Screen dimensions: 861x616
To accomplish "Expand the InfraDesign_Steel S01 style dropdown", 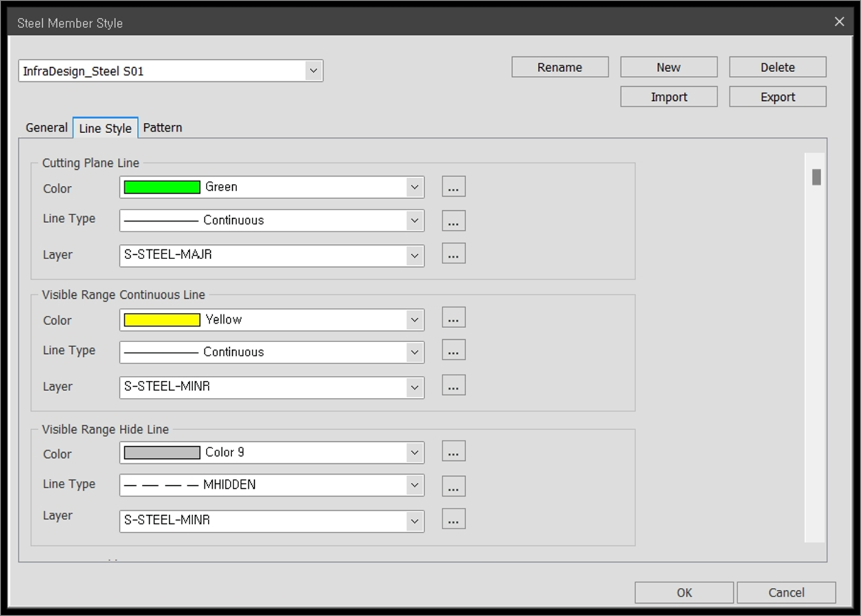I will [x=313, y=71].
